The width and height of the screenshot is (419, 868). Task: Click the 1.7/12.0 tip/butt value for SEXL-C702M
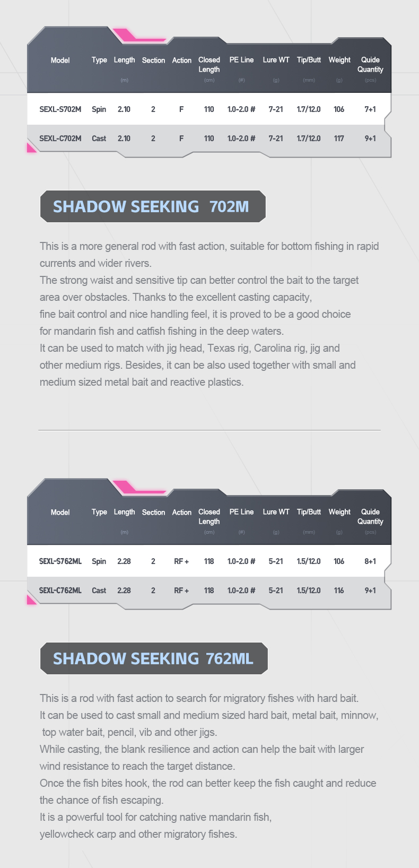tap(309, 138)
